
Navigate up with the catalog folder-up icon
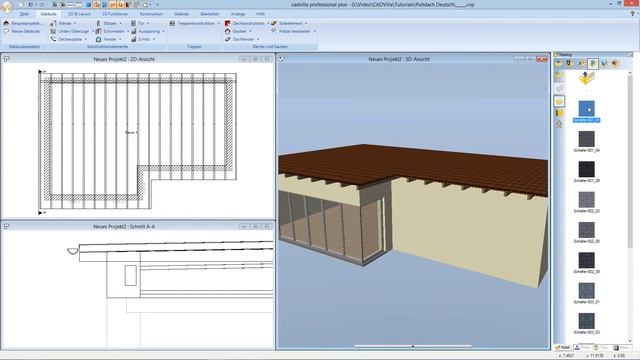pos(586,78)
